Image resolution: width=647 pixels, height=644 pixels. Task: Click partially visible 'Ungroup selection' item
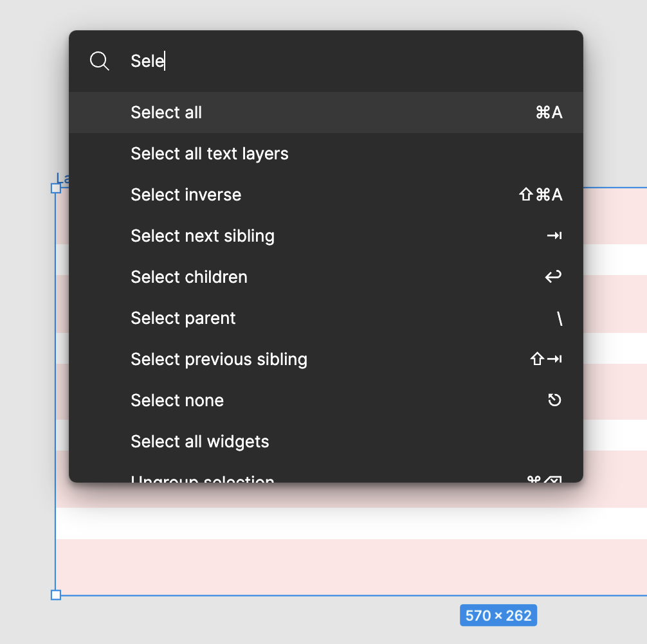click(203, 478)
